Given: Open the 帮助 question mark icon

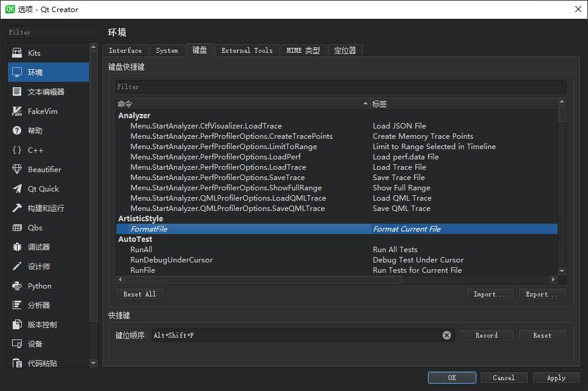Looking at the screenshot, I should [x=17, y=130].
